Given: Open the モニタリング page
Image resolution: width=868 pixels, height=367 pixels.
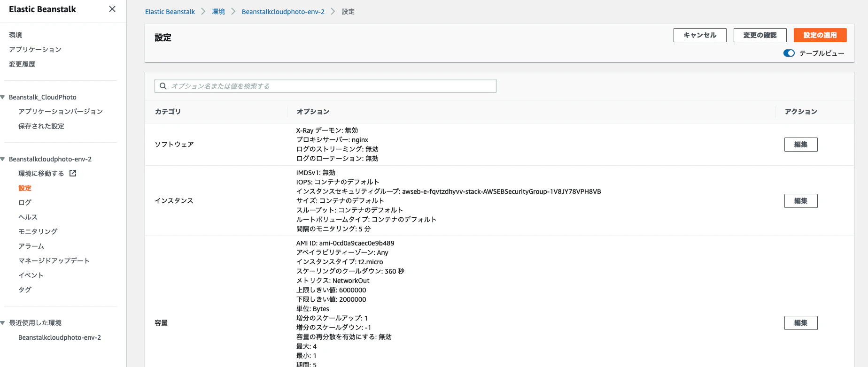Looking at the screenshot, I should 38,232.
